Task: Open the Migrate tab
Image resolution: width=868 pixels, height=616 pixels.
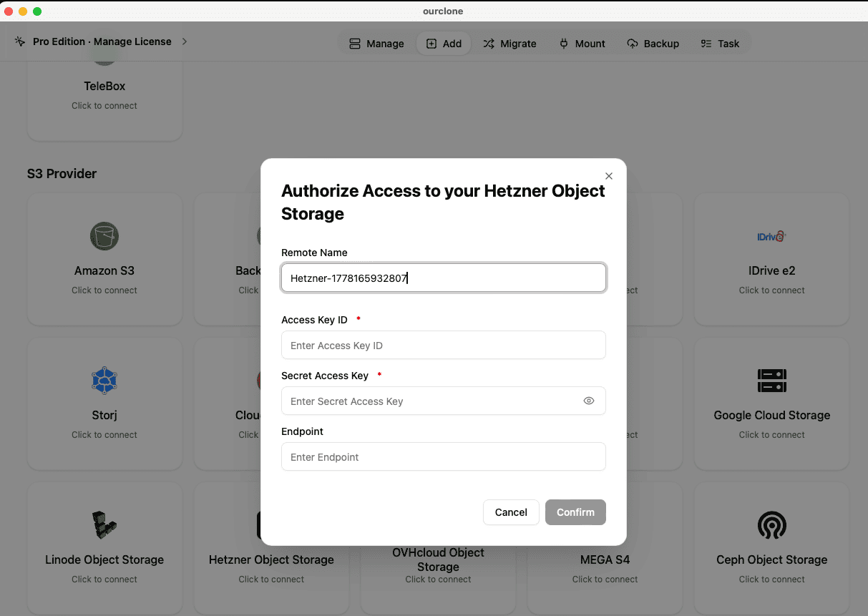Action: 509,44
